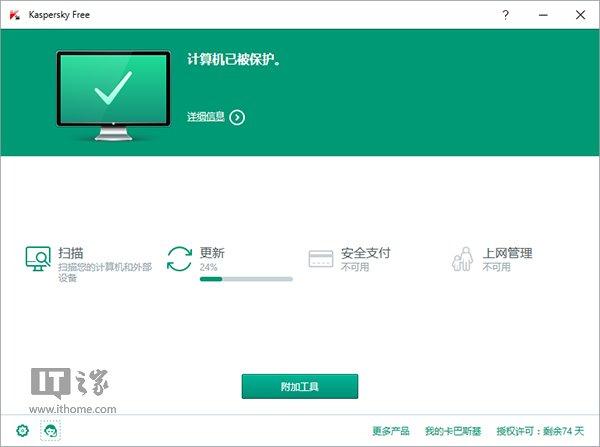Screen dimensions: 600x447
Task: Click 不可用 under 上网管理
Action: (x=496, y=267)
